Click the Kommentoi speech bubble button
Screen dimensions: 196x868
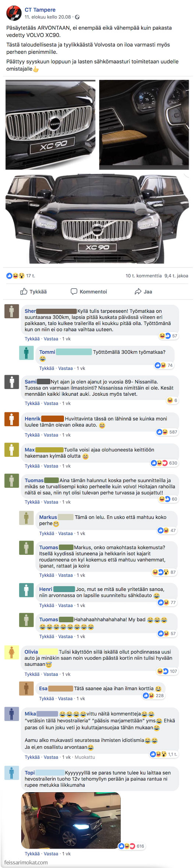(89, 291)
